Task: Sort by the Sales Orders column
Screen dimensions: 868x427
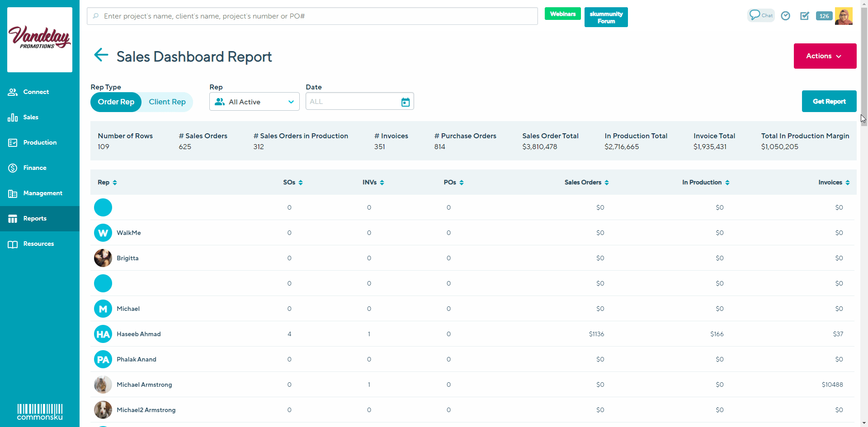Action: point(586,183)
